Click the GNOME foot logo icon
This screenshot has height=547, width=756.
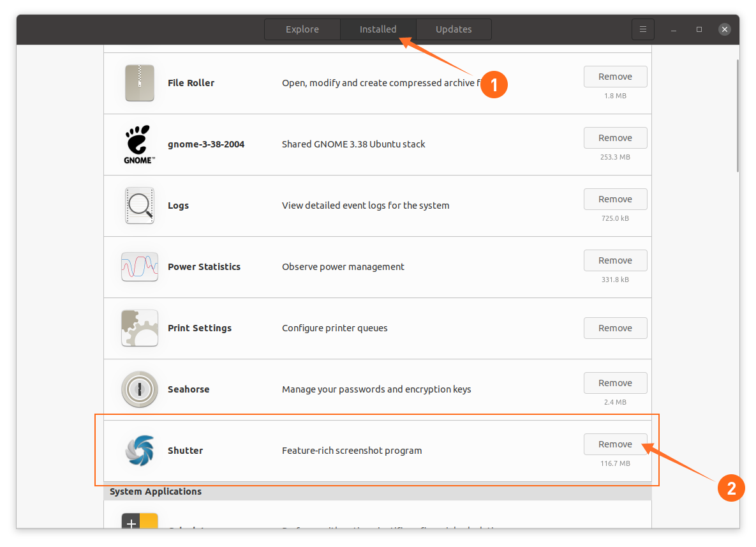pyautogui.click(x=139, y=144)
